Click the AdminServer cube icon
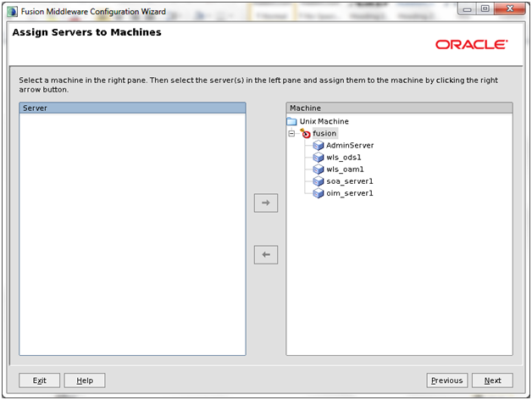The width and height of the screenshot is (532, 400). [x=318, y=145]
